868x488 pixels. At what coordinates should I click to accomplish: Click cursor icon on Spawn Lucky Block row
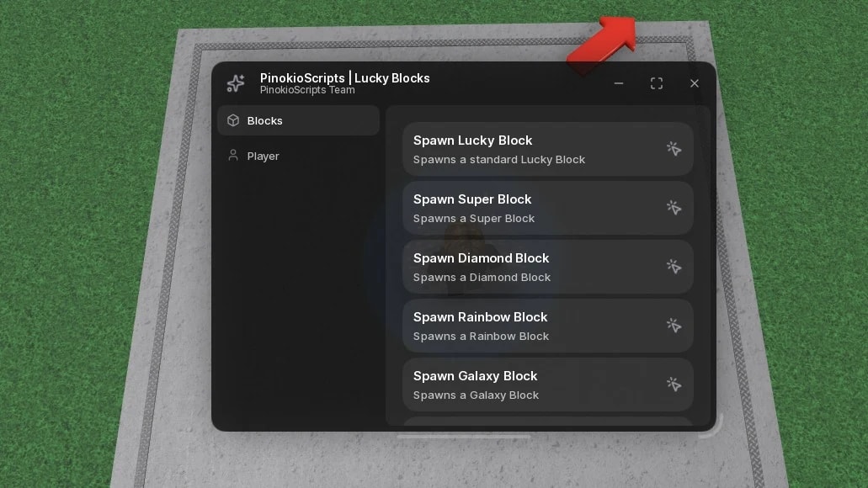[x=674, y=149]
